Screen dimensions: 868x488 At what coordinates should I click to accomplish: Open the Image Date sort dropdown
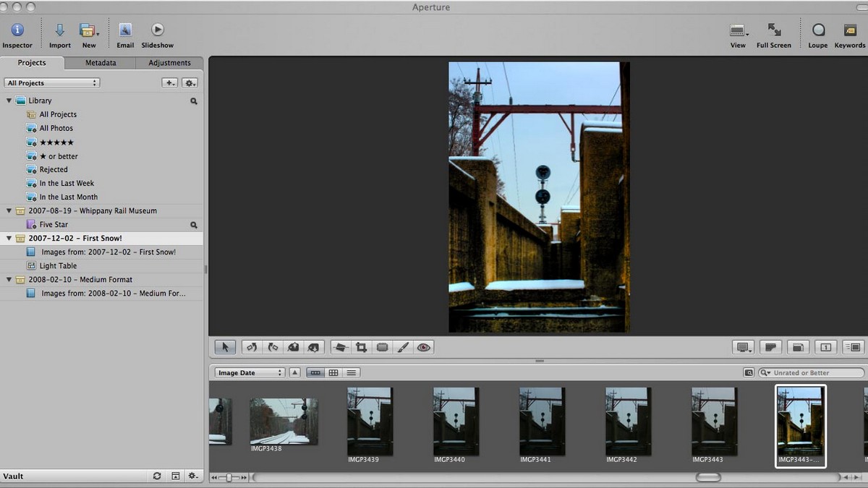click(x=250, y=373)
